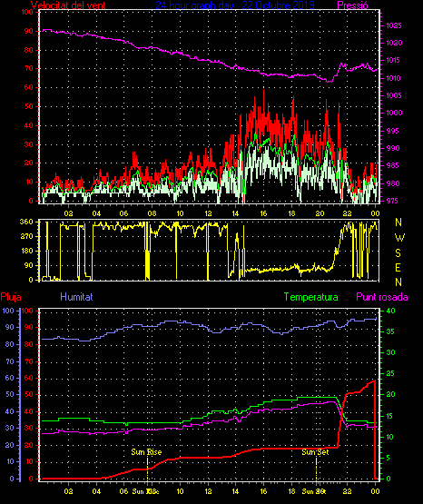Viewport: 423px width, 504px height.
Task: Click the 985 pressure axis value
Action: coord(392,165)
